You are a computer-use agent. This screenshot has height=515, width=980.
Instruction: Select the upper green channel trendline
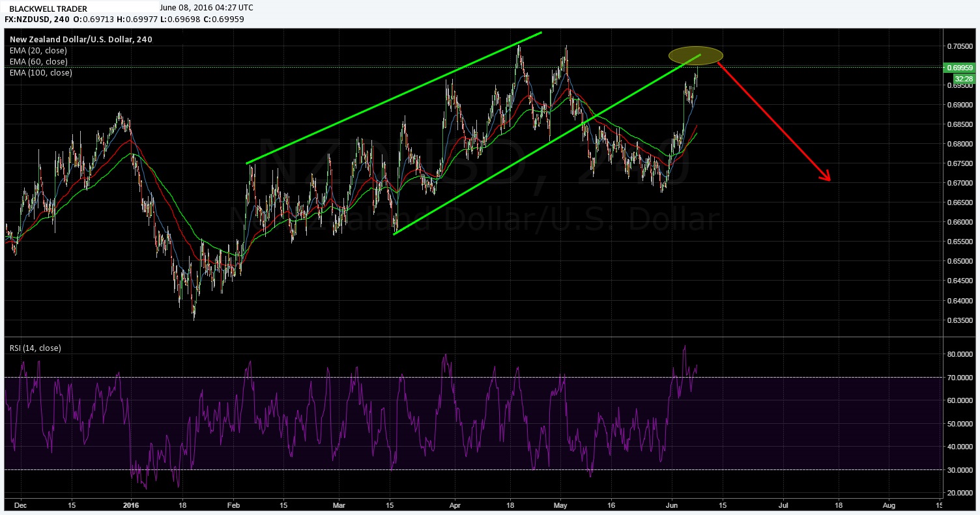click(x=394, y=97)
